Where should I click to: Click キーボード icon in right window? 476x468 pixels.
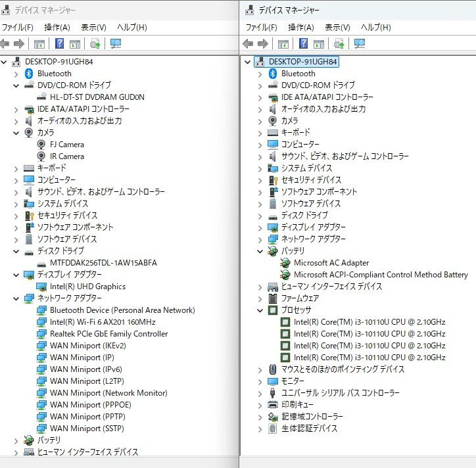pos(273,133)
